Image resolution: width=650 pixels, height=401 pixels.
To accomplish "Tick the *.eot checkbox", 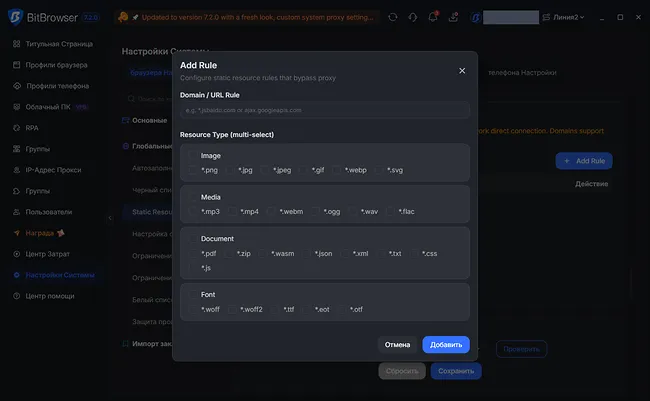I will (306, 309).
